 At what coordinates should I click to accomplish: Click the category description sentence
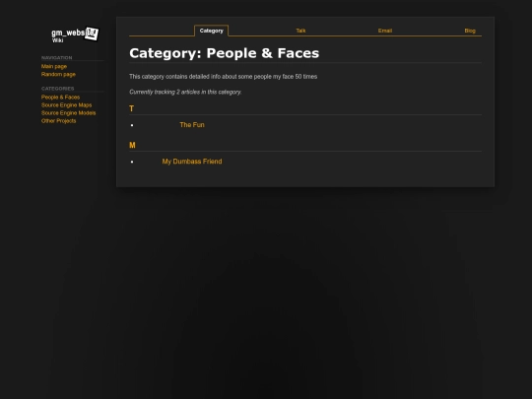(x=224, y=77)
